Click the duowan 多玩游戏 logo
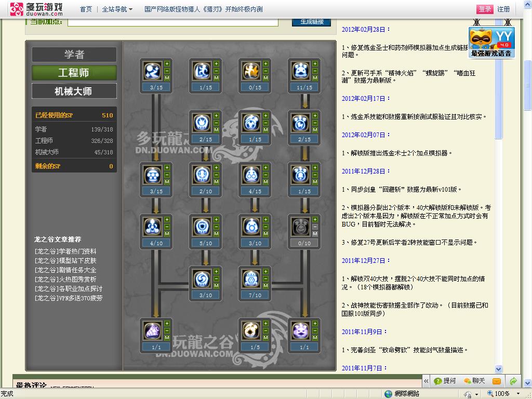This screenshot has height=399, width=532. click(36, 9)
